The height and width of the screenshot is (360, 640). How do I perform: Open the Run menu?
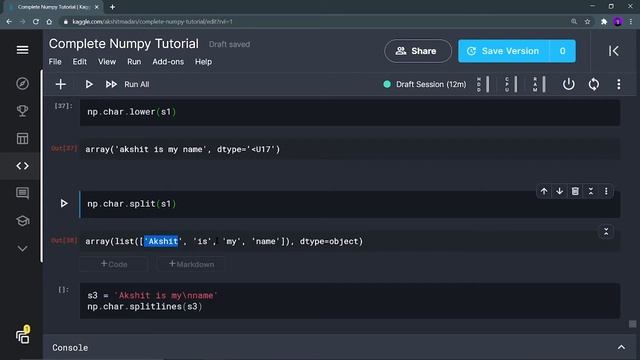pyautogui.click(x=134, y=62)
